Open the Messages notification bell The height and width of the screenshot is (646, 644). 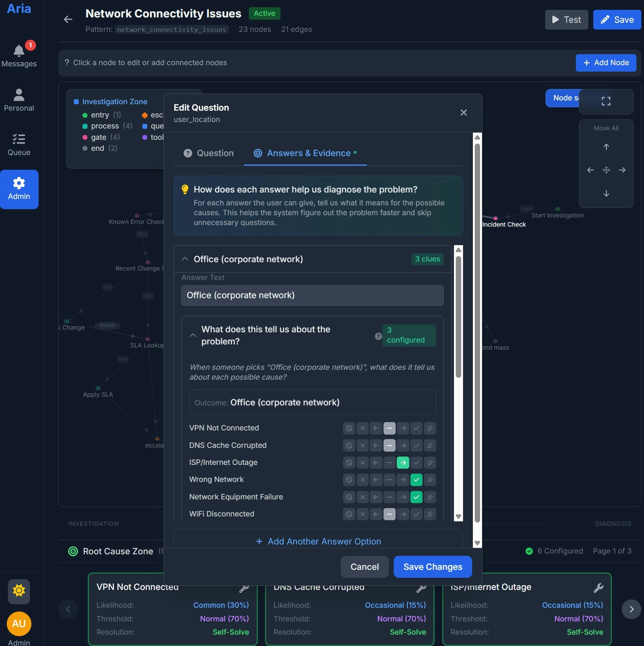point(19,50)
